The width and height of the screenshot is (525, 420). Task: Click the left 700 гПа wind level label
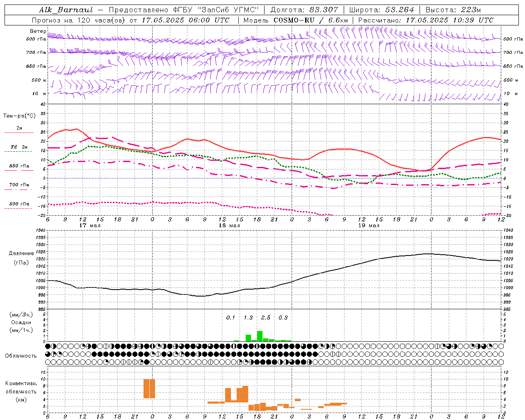pyautogui.click(x=36, y=52)
